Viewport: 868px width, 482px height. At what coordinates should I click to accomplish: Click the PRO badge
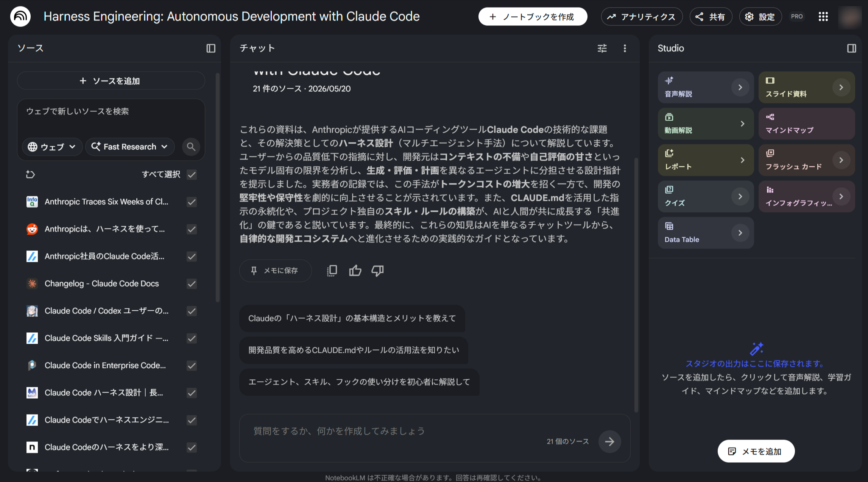[x=797, y=17]
